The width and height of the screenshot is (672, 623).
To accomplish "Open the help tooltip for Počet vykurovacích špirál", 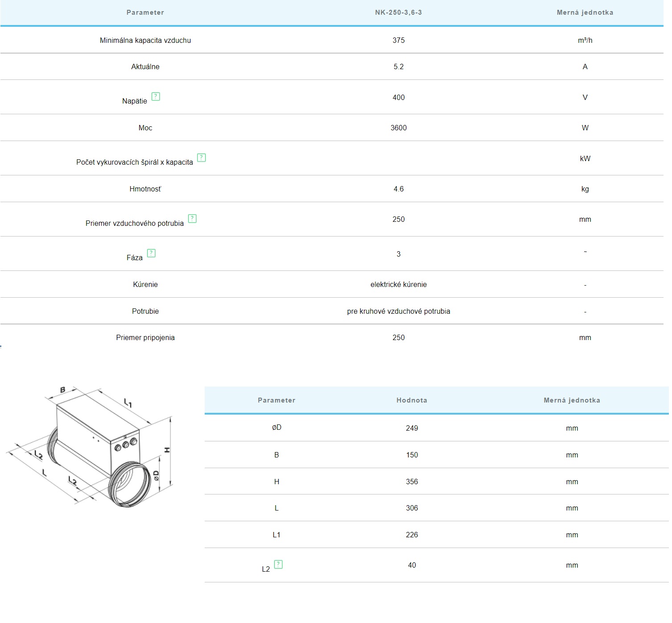I will pos(202,158).
